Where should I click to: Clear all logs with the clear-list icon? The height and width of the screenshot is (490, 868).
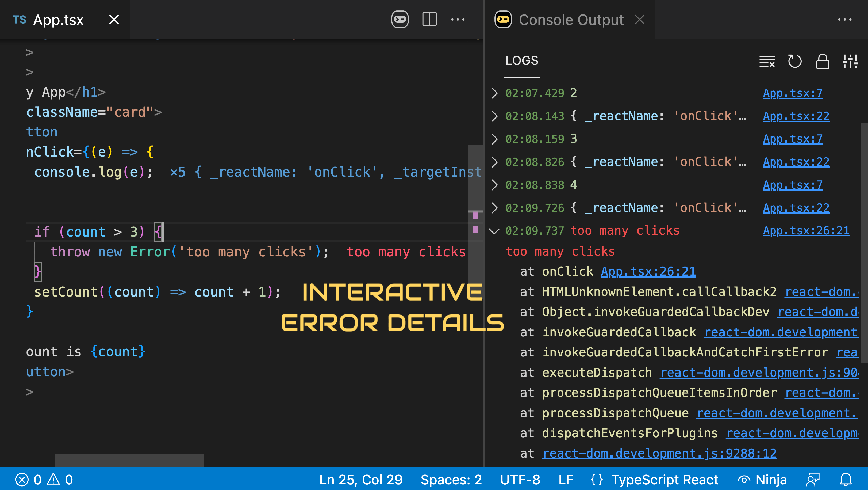pos(767,61)
